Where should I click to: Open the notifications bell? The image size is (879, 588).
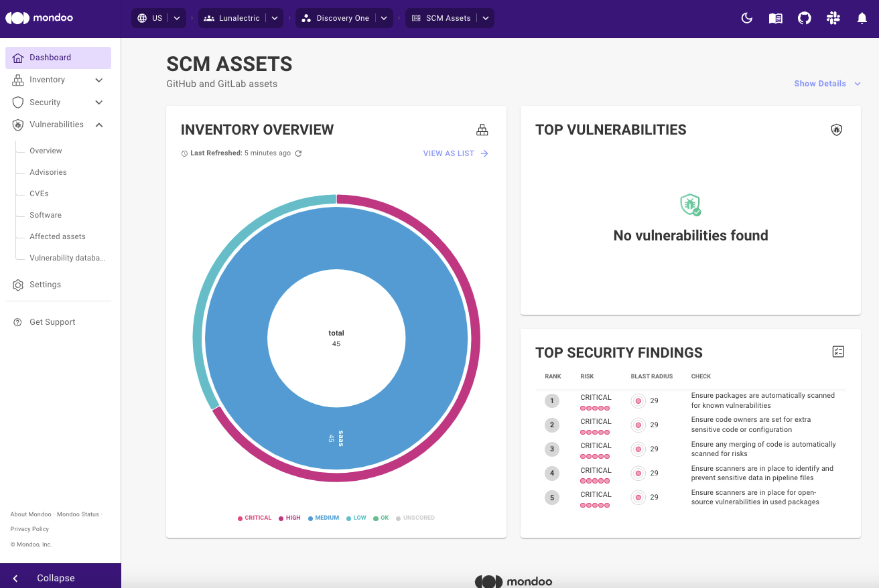coord(862,18)
